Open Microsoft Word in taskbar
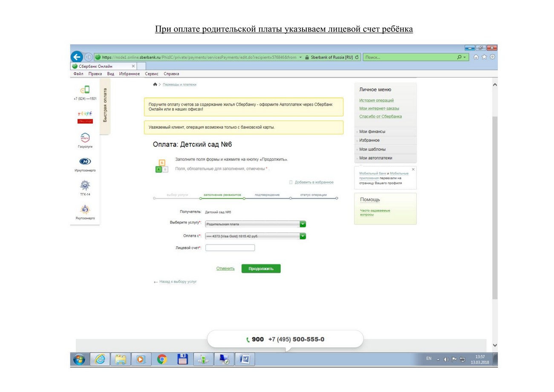The height and width of the screenshot is (392, 554). tap(245, 360)
